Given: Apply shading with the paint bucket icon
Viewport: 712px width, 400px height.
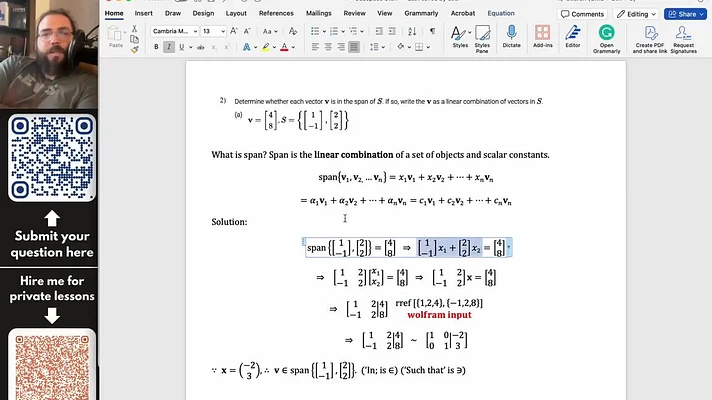Looking at the screenshot, I should pyautogui.click(x=400, y=47).
